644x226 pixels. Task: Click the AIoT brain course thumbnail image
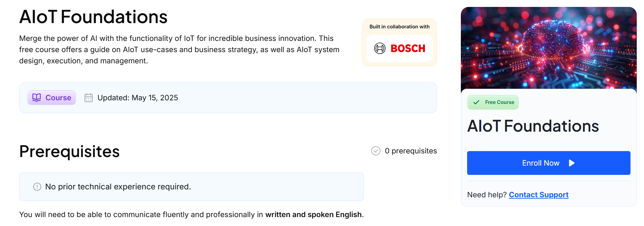tap(548, 48)
